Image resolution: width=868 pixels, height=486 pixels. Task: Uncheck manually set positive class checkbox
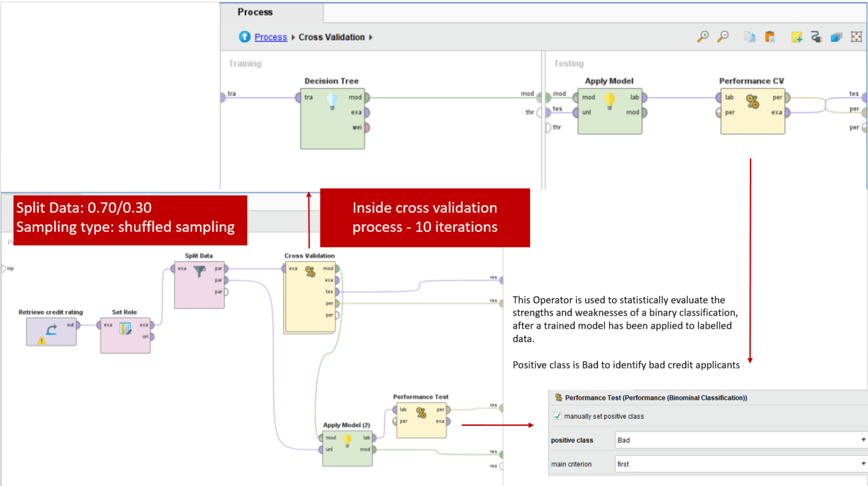[x=558, y=416]
